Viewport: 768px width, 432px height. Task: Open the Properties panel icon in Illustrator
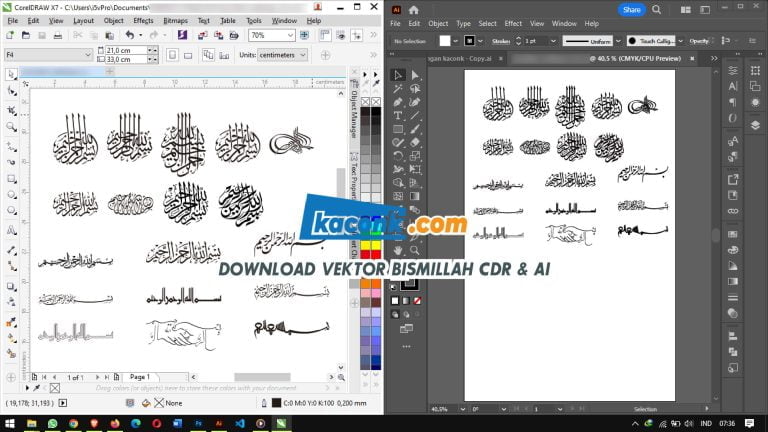(x=733, y=71)
